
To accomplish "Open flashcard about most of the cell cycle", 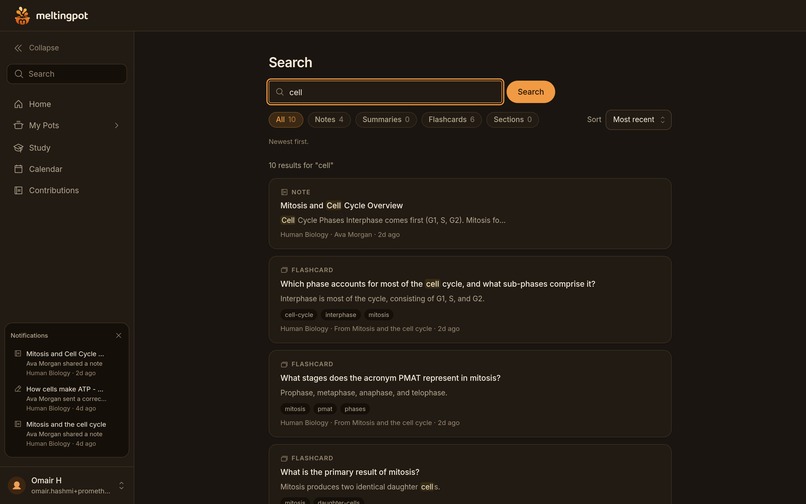I will 437,284.
